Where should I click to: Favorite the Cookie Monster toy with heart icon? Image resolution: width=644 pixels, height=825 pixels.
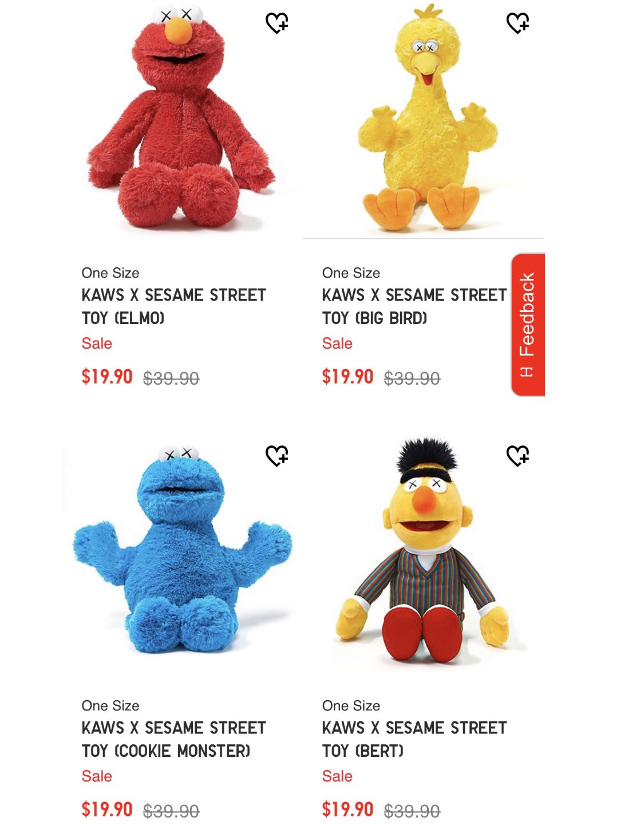277,456
